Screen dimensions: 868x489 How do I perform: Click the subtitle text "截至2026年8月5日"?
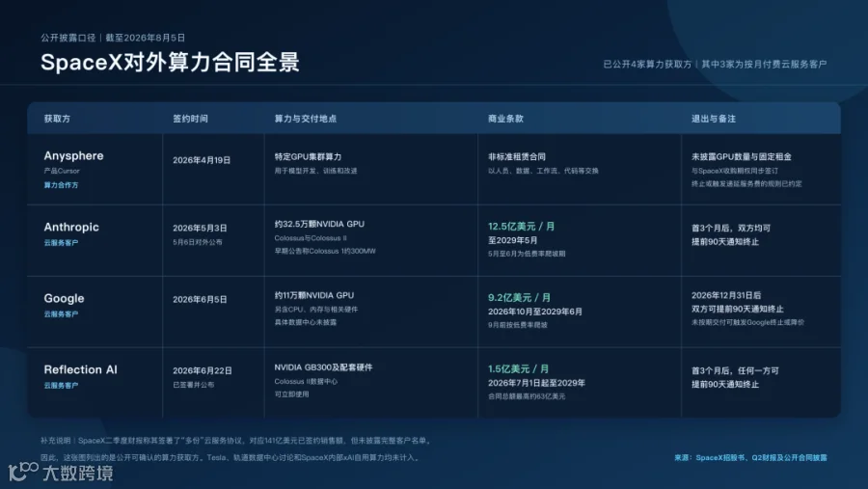coord(145,38)
